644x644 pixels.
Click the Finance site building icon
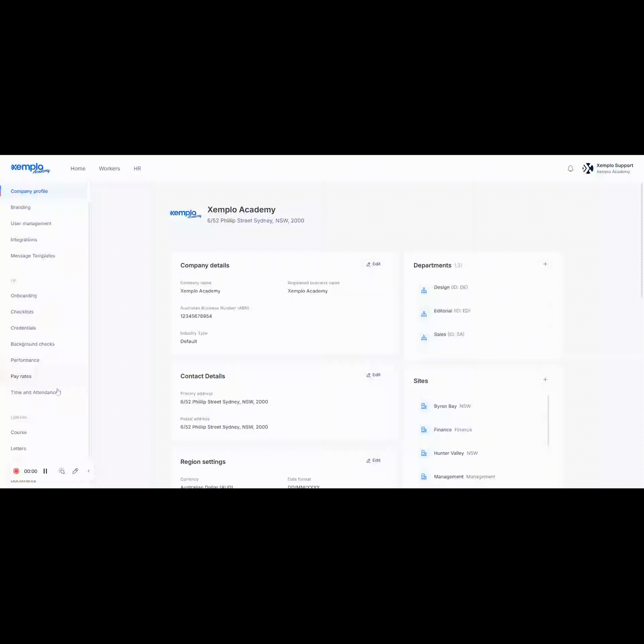click(x=424, y=430)
